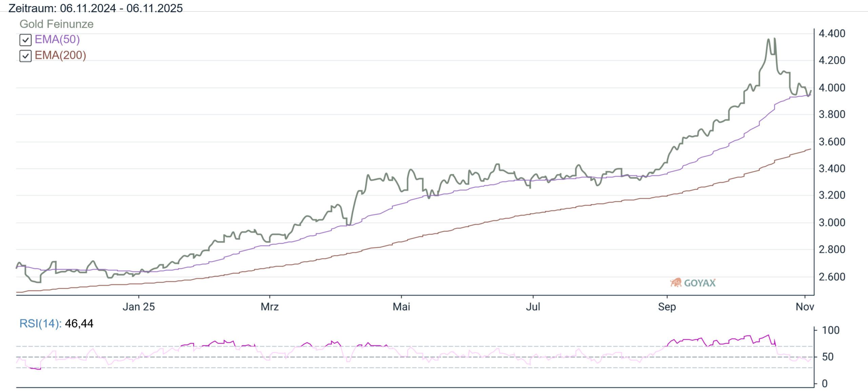Uncheck the EMA(50) checkbox

point(25,40)
